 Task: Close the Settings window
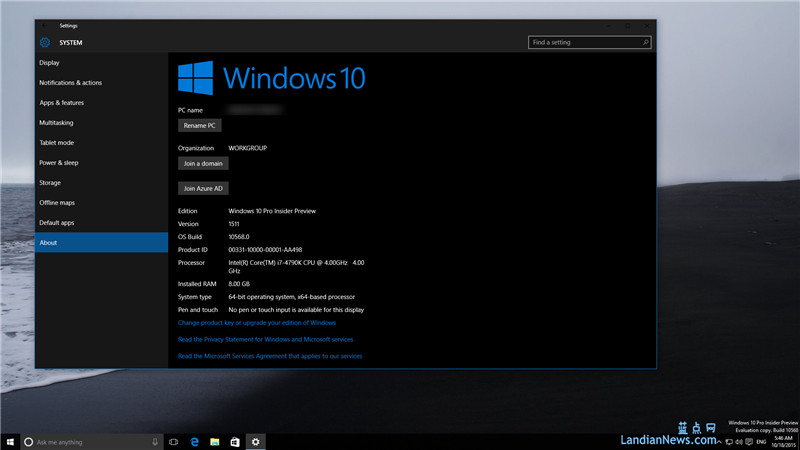coord(647,26)
